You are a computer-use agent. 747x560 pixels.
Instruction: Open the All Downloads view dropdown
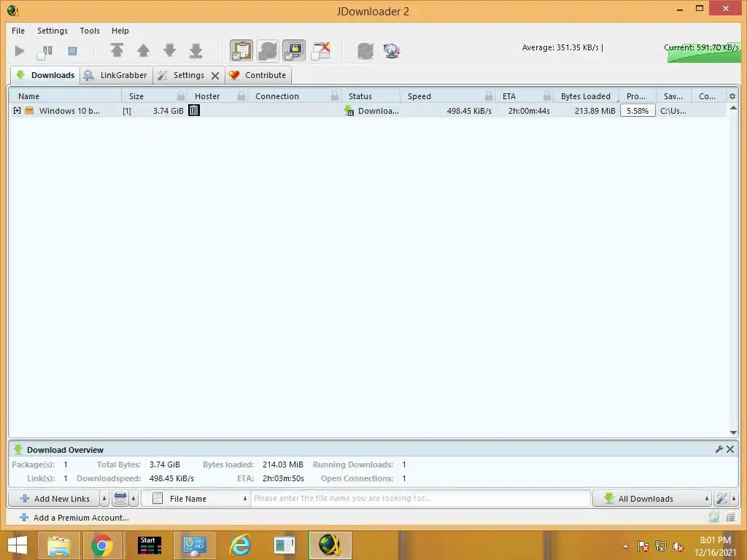[651, 499]
